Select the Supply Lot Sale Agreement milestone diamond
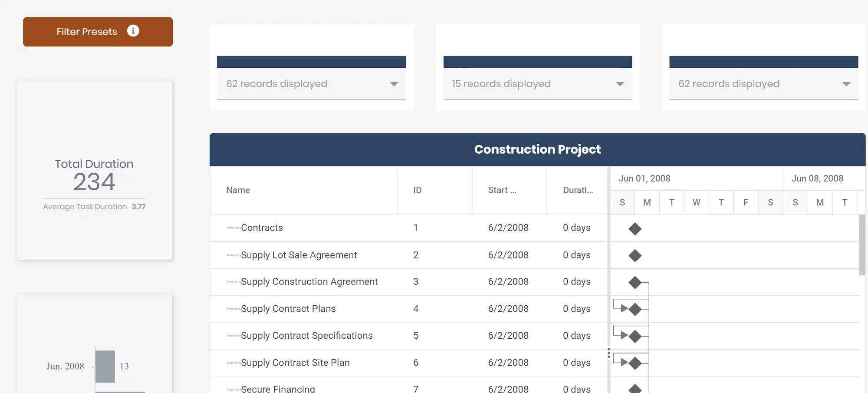This screenshot has height=393, width=868. tap(635, 256)
